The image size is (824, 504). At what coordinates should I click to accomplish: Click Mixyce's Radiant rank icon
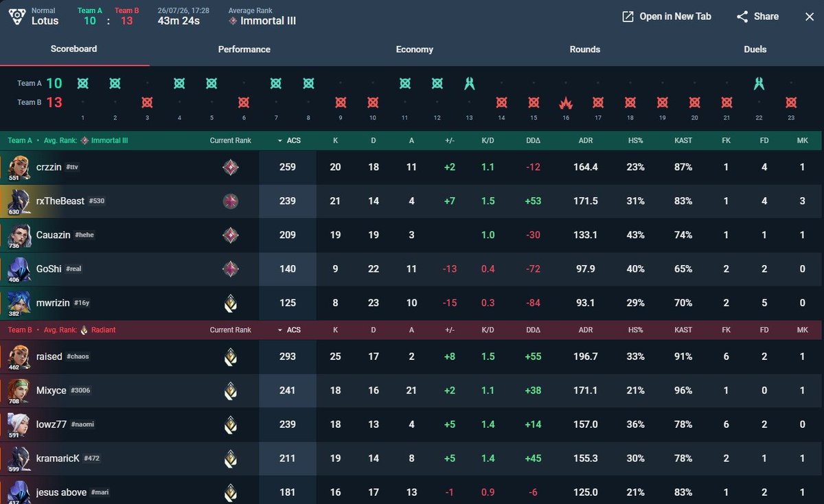[x=231, y=391]
